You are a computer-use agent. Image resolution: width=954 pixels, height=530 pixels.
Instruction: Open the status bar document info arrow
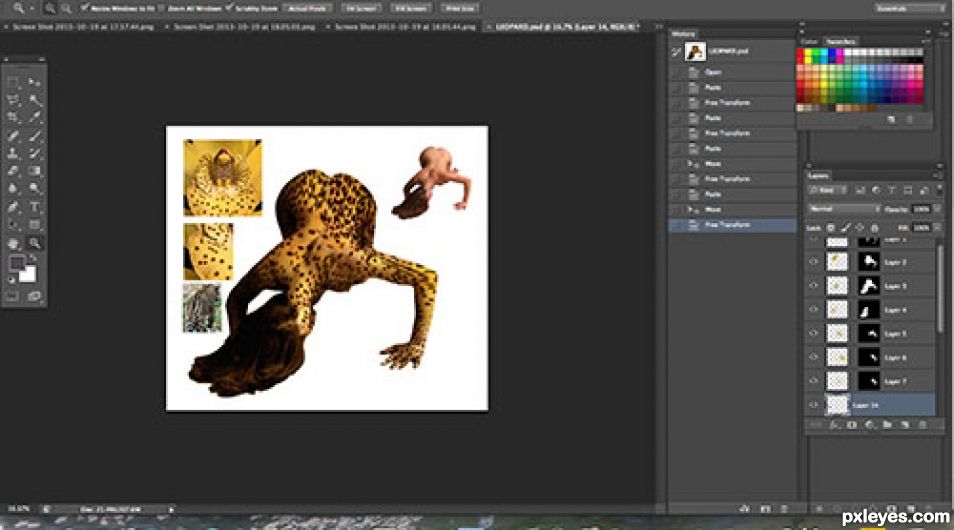[x=172, y=509]
